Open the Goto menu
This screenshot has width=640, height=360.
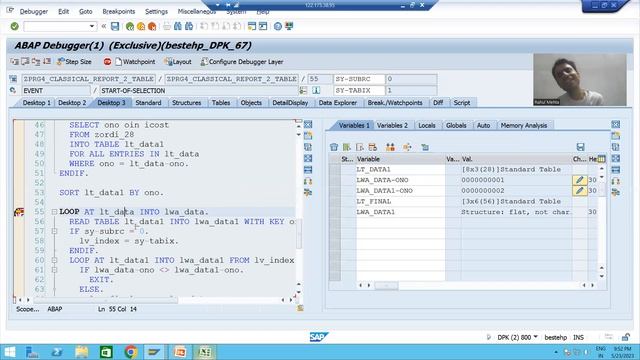pos(85,11)
